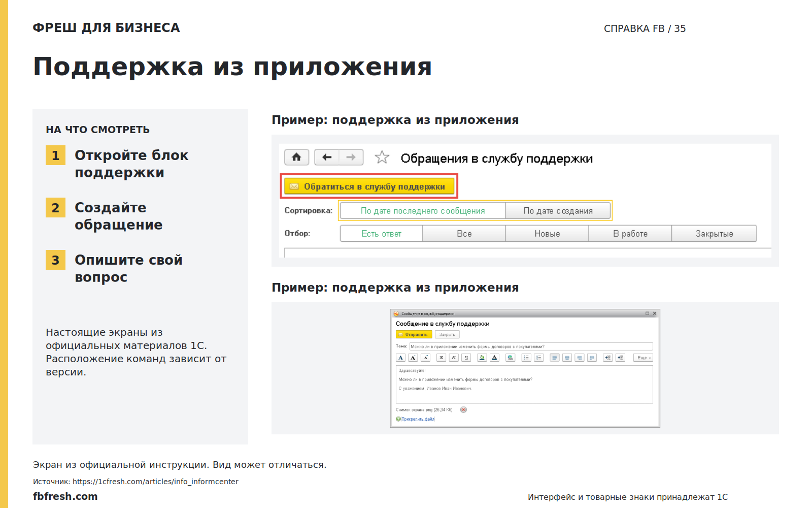Maximize the support message dialog window
The height and width of the screenshot is (508, 812).
tap(647, 313)
